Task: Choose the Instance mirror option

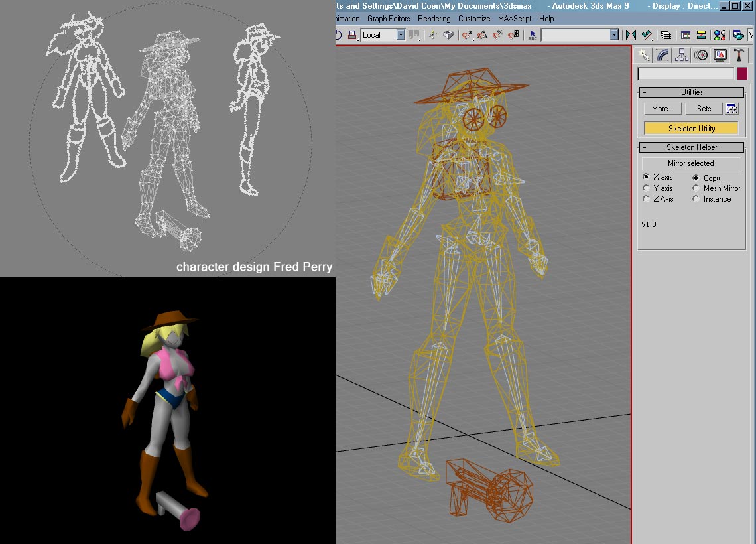Action: pyautogui.click(x=696, y=199)
